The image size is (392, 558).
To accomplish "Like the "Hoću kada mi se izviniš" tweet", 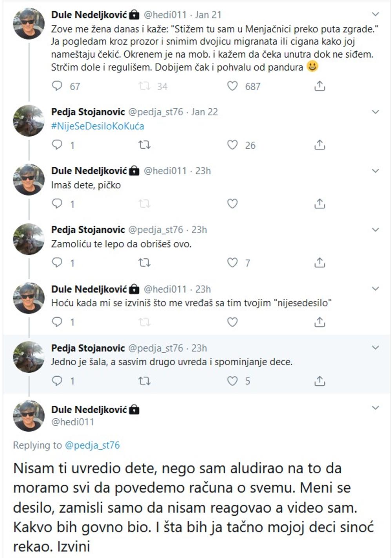I will click(232, 322).
